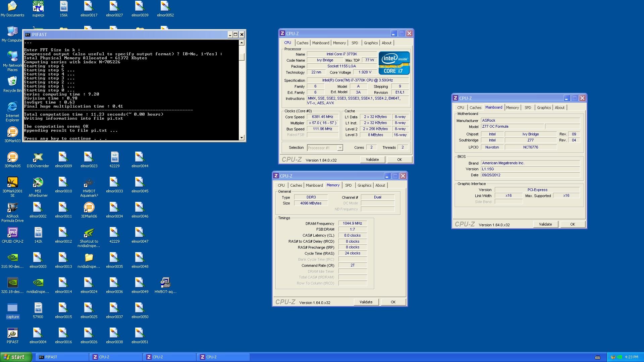Image resolution: width=644 pixels, height=362 pixels.
Task: Click OK in the CPU-Z Memory window
Action: (x=393, y=302)
